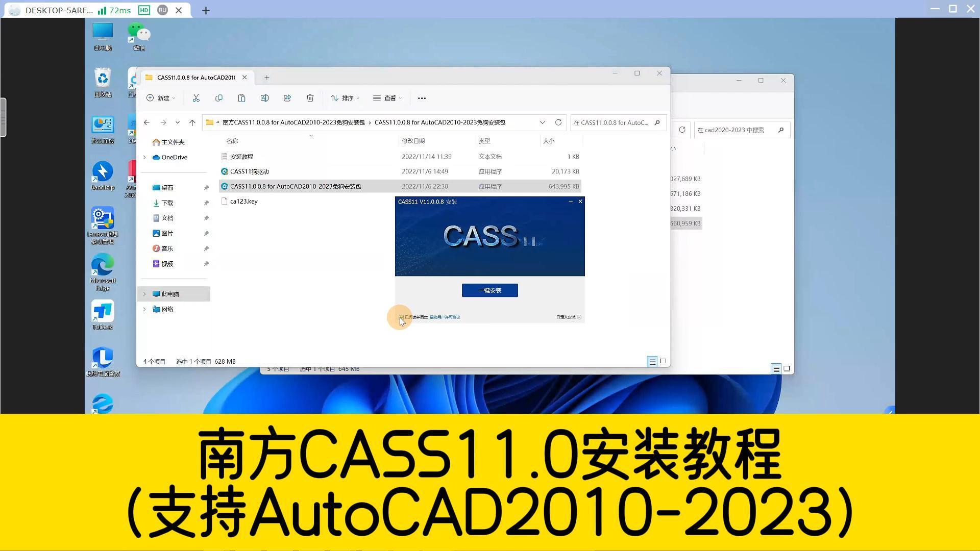Select the Cut icon in Explorer toolbar
This screenshot has width=980, height=551.
click(x=196, y=98)
